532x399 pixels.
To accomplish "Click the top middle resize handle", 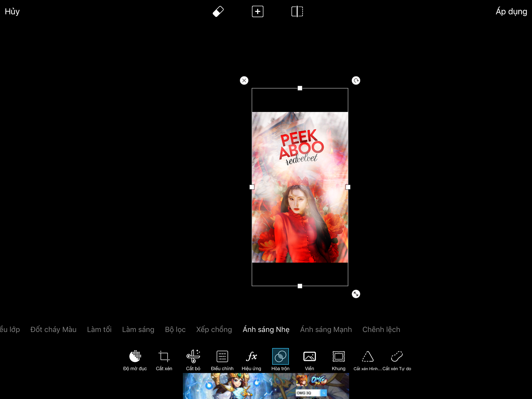I will pos(300,88).
